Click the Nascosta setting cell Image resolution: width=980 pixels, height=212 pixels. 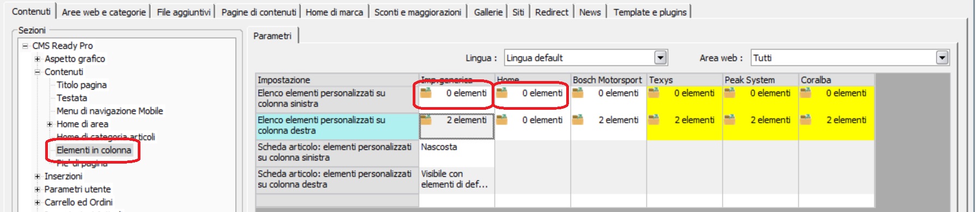(457, 153)
